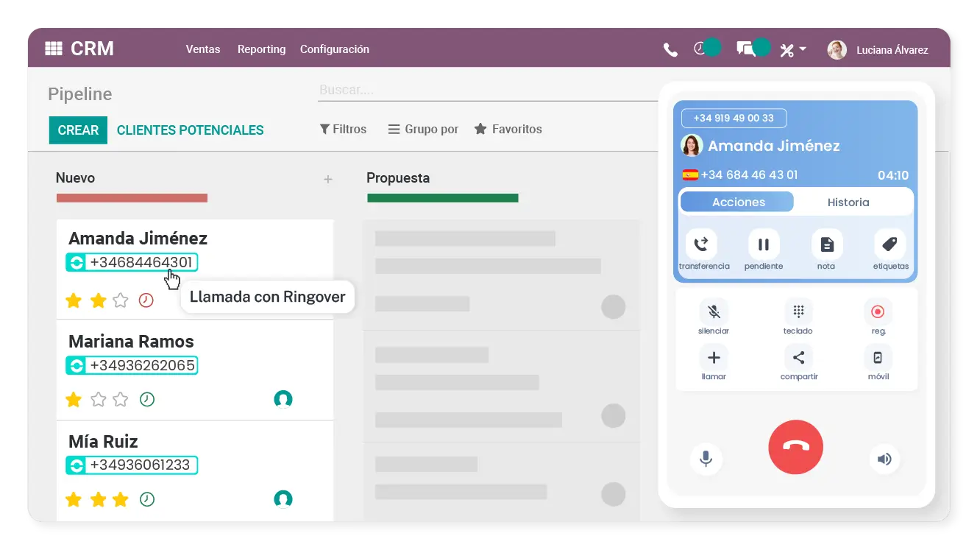Put the call on hold with pendiente
The height and width of the screenshot is (550, 980).
[x=764, y=244]
